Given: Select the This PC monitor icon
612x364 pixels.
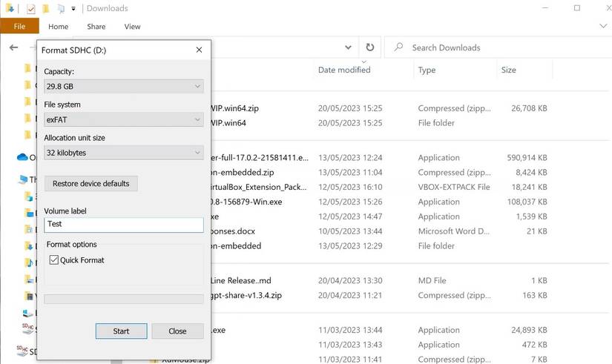Looking at the screenshot, I should click(23, 179).
